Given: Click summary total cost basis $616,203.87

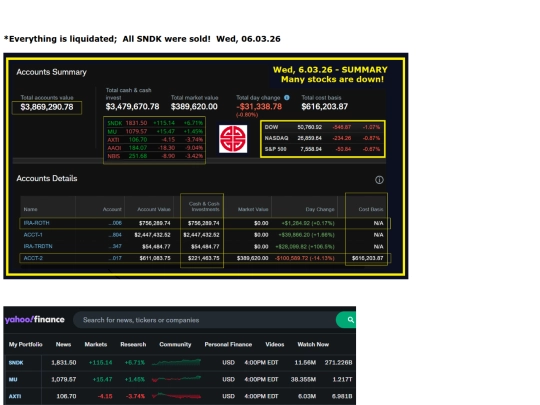Looking at the screenshot, I should point(325,107).
